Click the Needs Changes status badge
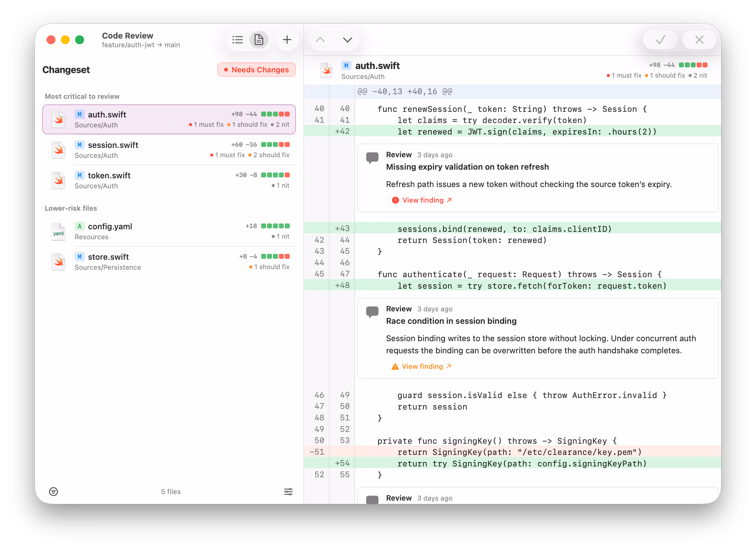 click(x=257, y=70)
